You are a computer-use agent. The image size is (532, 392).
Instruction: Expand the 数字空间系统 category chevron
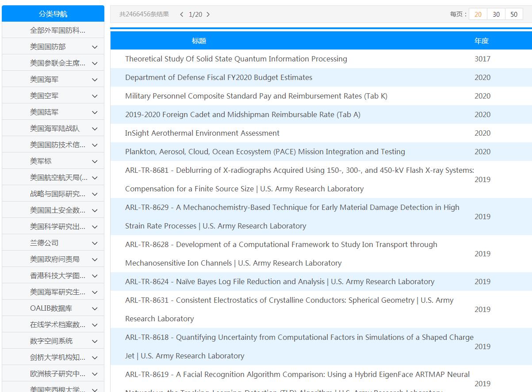pyautogui.click(x=95, y=341)
